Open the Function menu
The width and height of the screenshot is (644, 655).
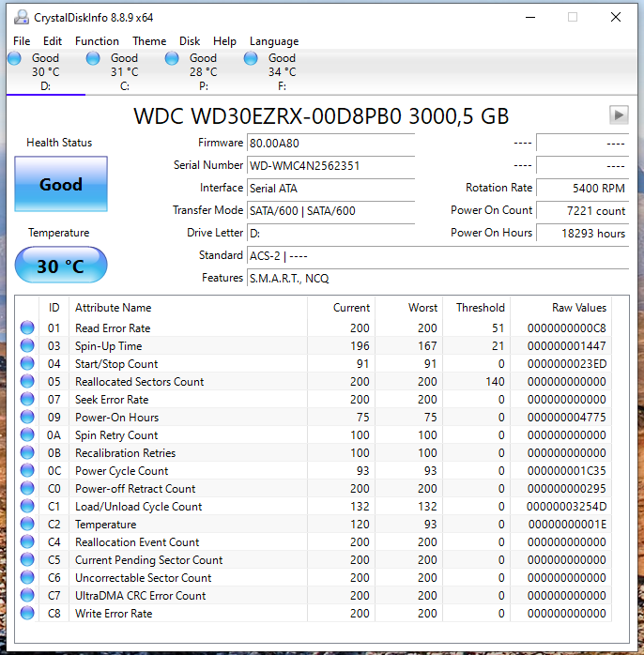coord(97,41)
